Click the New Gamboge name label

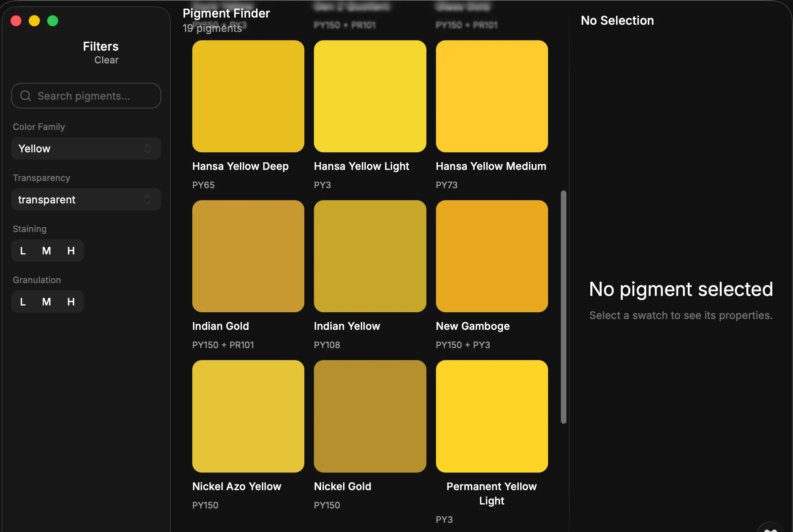coord(473,326)
